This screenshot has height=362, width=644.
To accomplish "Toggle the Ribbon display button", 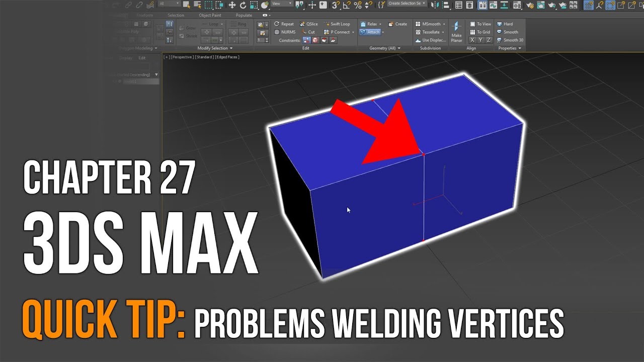I will pos(482,5).
